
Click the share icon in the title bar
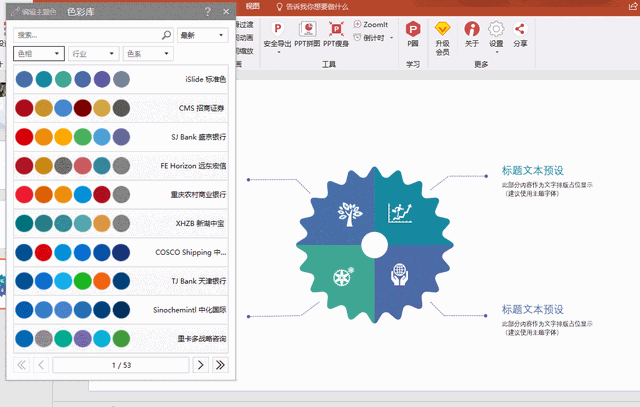tap(633, 6)
